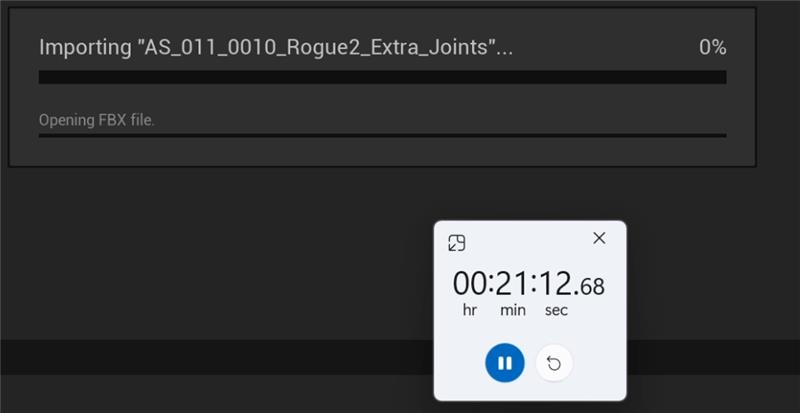
Task: Click the dark horizontal strip at the bottom
Action: [200, 357]
